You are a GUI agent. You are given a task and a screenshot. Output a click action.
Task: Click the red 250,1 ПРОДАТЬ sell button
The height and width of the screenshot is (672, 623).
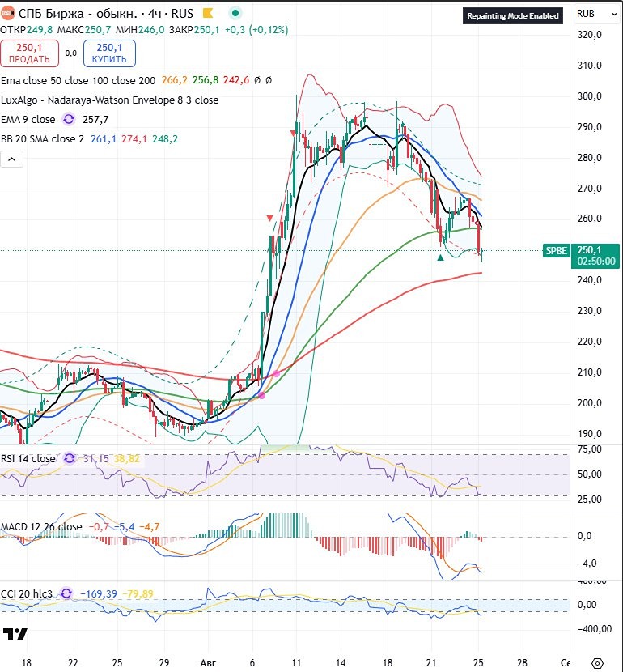pos(29,53)
